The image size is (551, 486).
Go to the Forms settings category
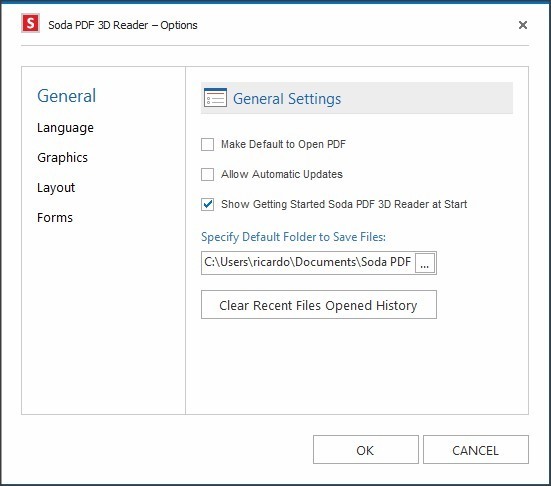pos(55,218)
